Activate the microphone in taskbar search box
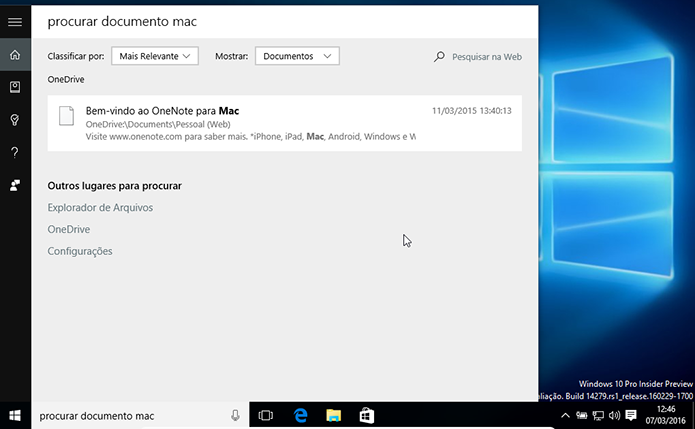The image size is (695, 429). click(x=235, y=415)
